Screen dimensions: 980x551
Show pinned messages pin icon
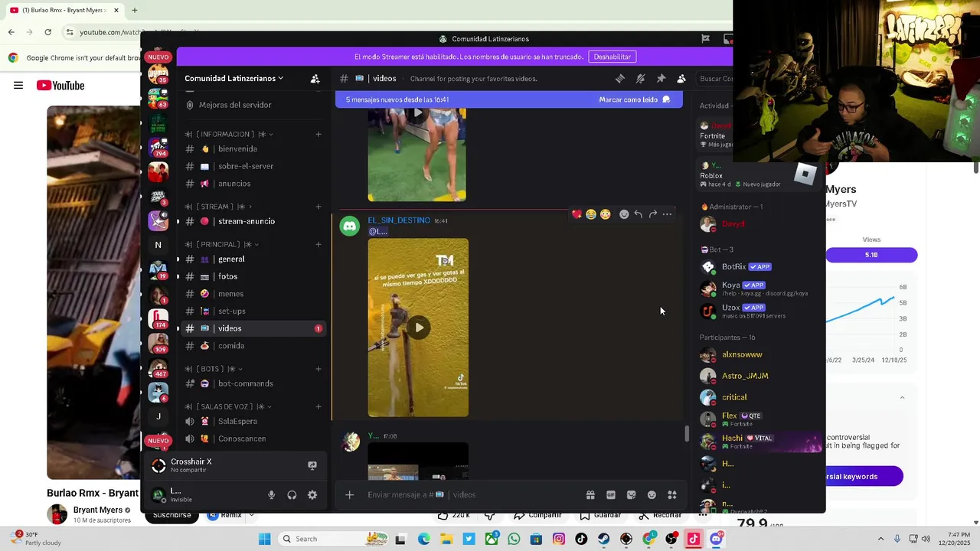coord(661,78)
